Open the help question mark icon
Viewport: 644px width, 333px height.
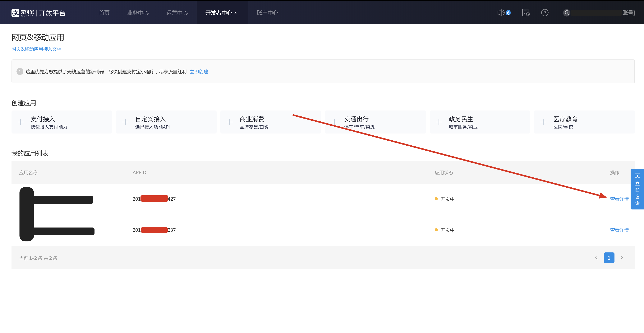click(x=545, y=13)
